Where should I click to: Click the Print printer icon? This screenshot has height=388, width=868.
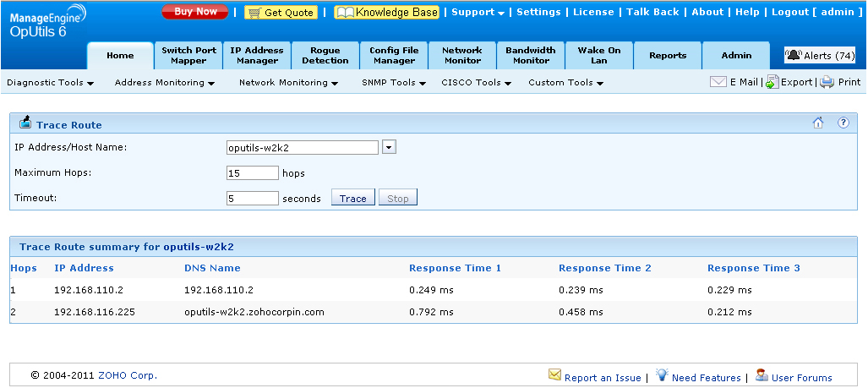point(827,82)
